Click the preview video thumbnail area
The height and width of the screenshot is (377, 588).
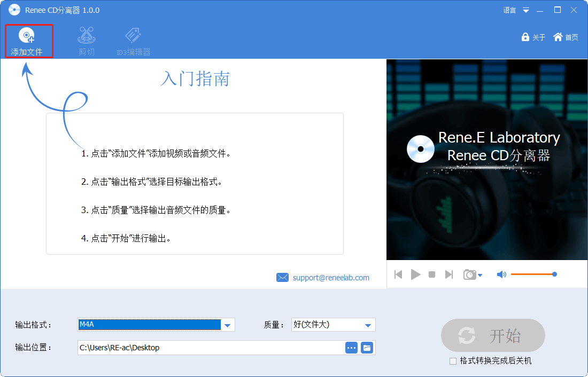click(x=487, y=160)
